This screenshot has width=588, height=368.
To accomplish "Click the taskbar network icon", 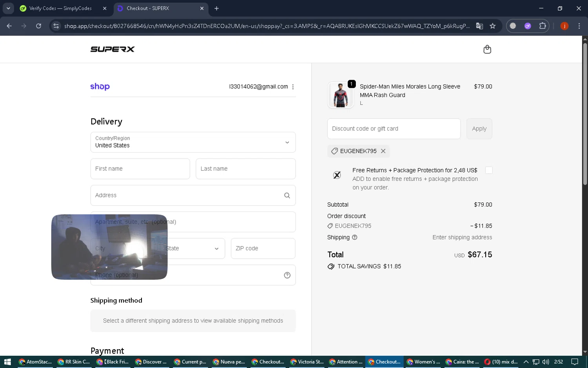I will [536, 362].
